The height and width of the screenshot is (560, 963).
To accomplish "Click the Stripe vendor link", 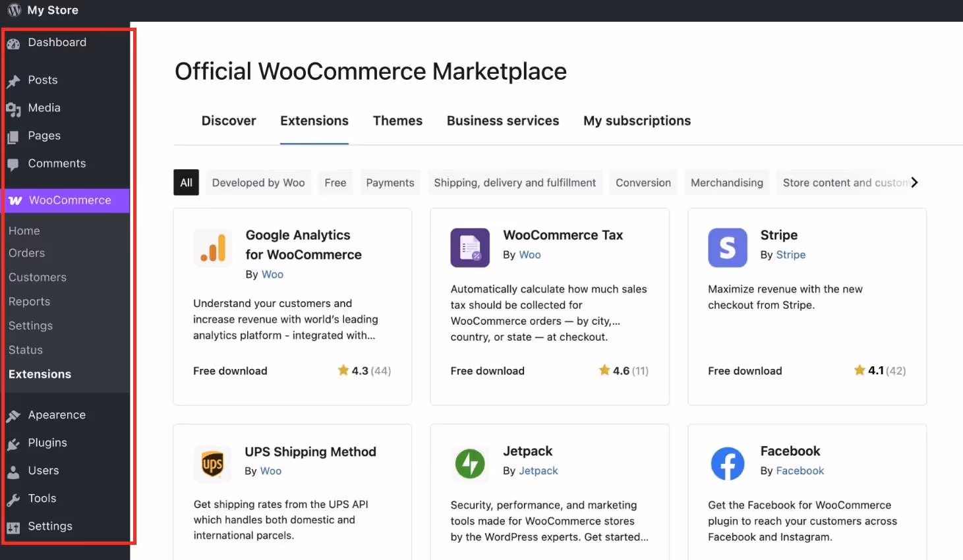I will point(791,254).
